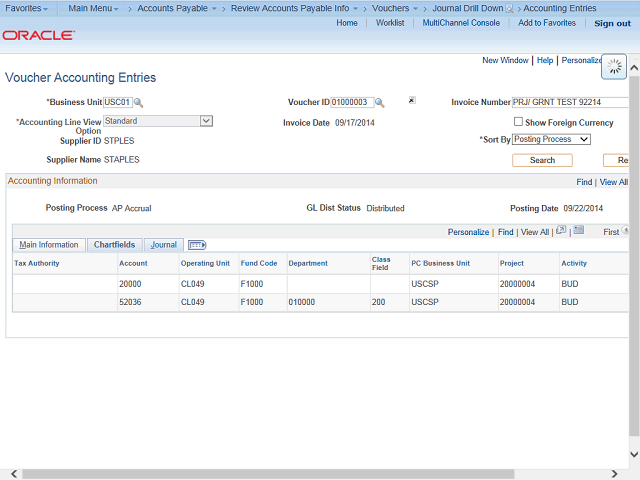Open New Window link

[x=505, y=60]
